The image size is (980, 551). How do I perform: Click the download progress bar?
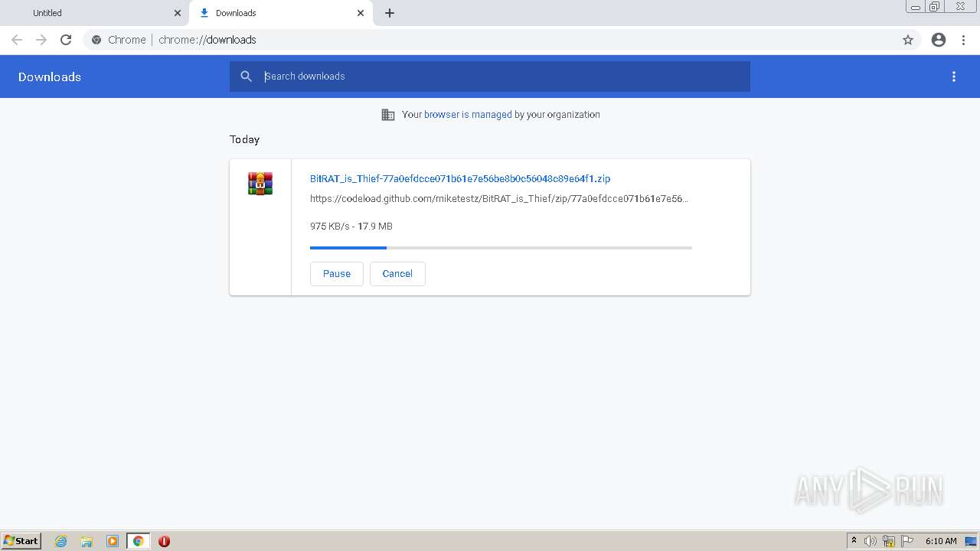pyautogui.click(x=501, y=248)
